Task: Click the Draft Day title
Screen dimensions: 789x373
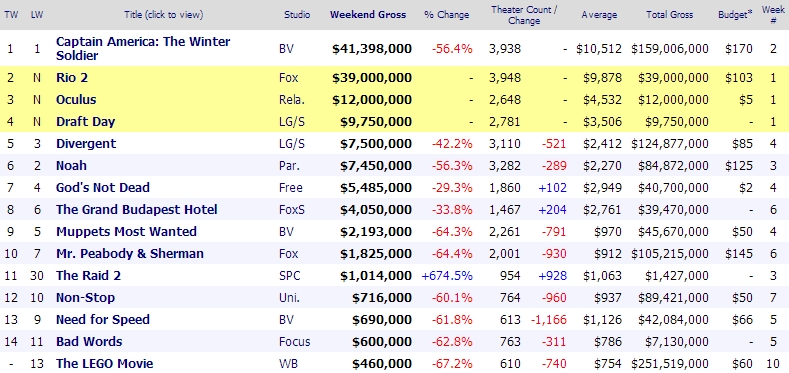Action: coord(86,122)
